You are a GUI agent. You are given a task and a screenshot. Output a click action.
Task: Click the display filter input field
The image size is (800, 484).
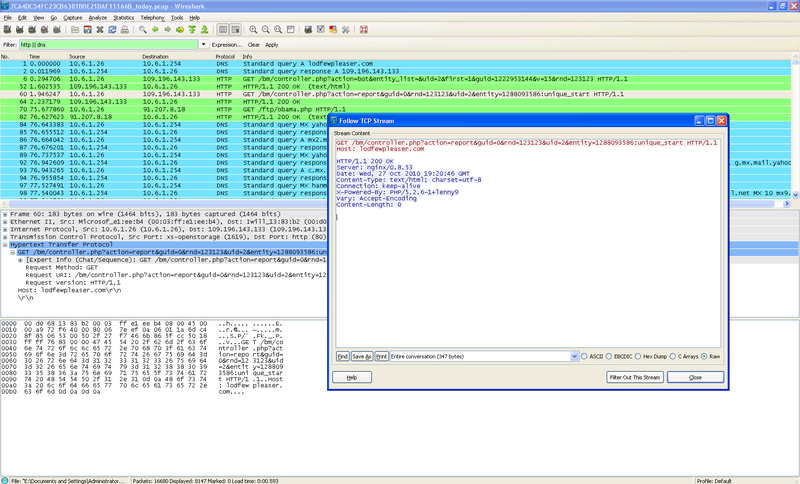(x=108, y=45)
